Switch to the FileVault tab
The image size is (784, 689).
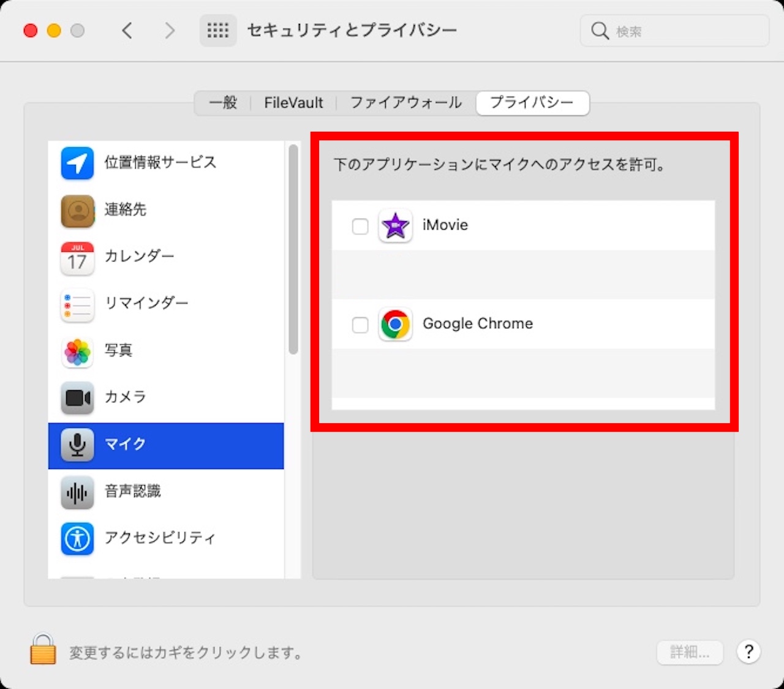pos(293,103)
